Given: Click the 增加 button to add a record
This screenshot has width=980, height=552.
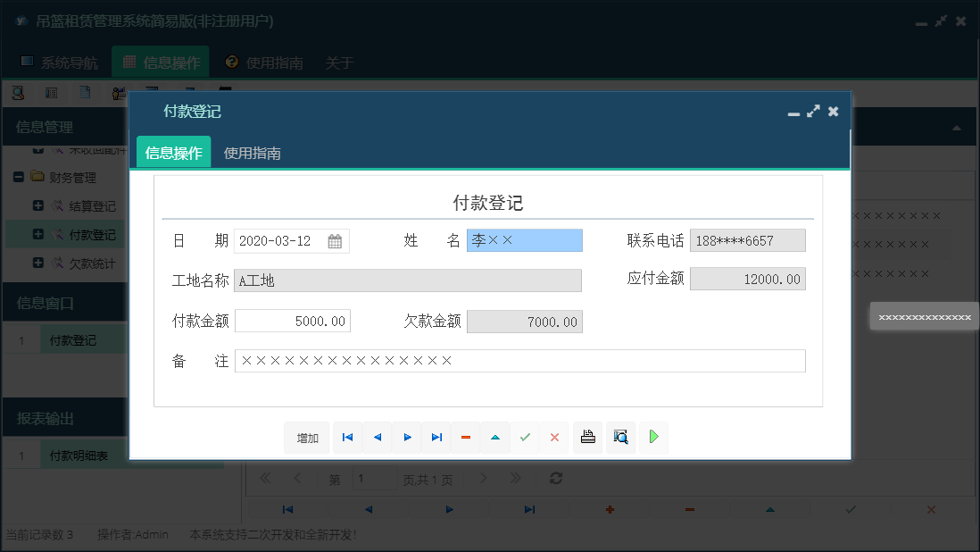Looking at the screenshot, I should (306, 437).
